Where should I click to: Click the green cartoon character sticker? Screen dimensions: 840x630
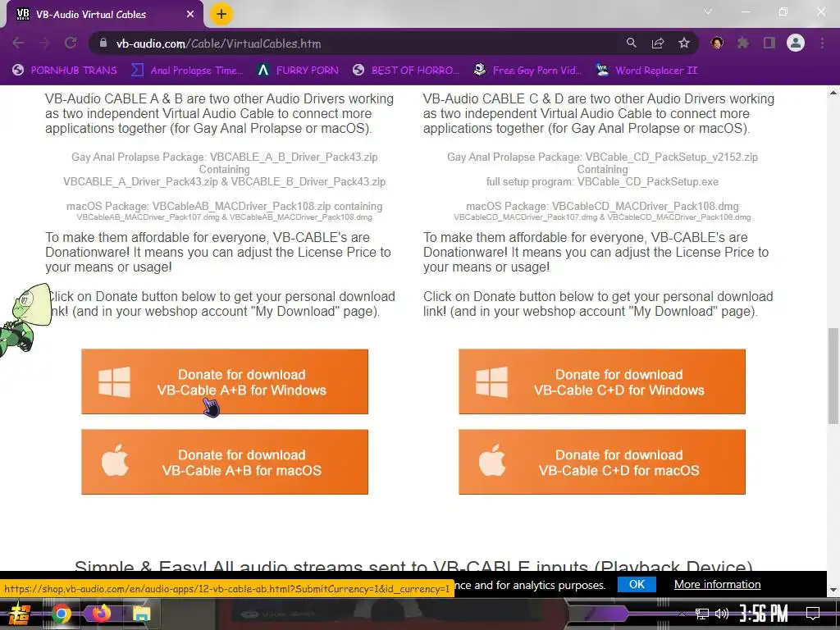(25, 319)
